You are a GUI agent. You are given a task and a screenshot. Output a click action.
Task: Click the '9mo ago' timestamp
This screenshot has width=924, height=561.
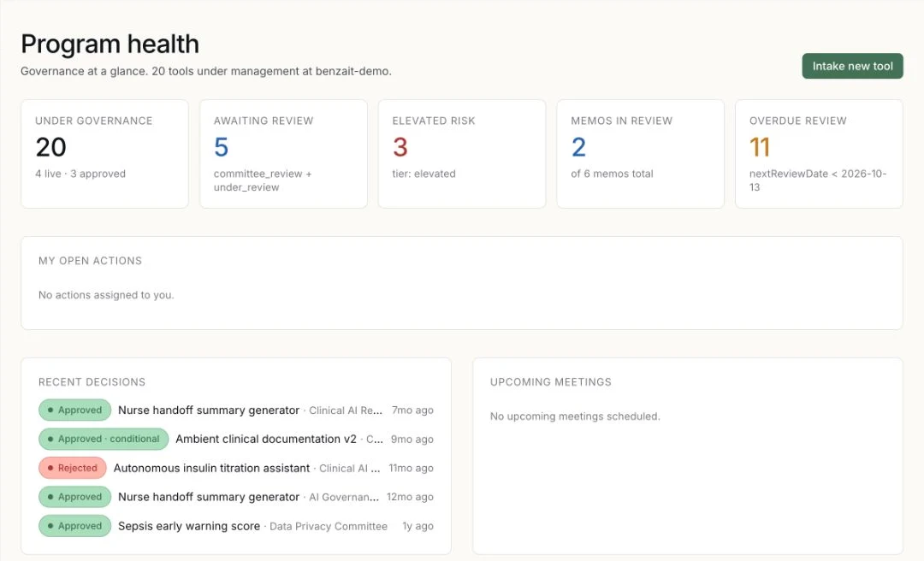(412, 439)
